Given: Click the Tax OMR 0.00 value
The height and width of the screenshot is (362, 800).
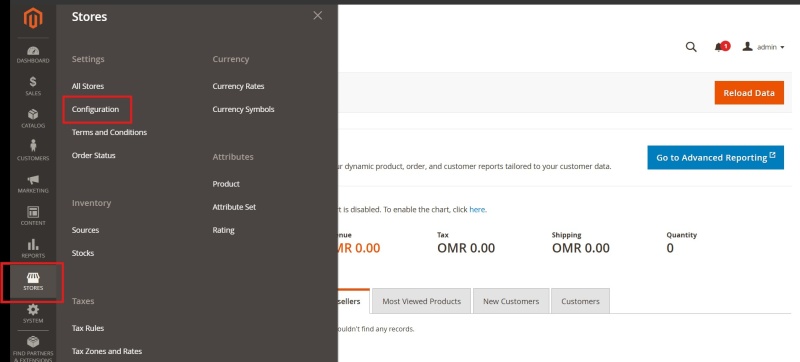Looking at the screenshot, I should pos(466,248).
